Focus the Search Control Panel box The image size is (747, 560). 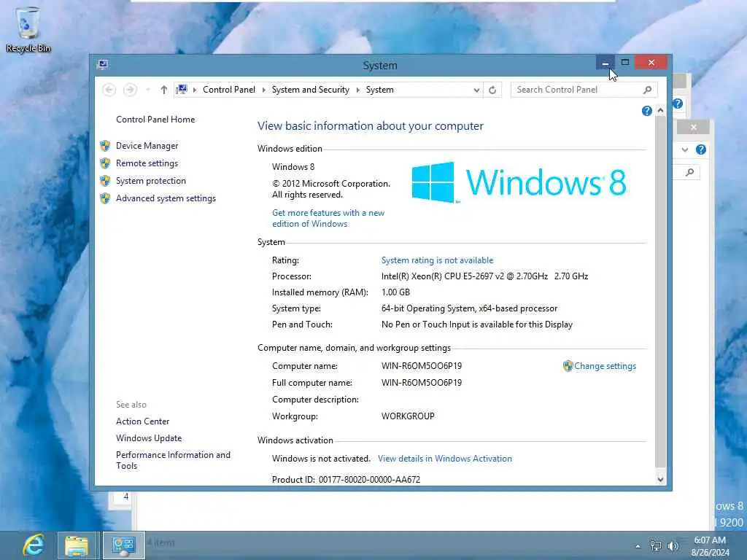[576, 90]
